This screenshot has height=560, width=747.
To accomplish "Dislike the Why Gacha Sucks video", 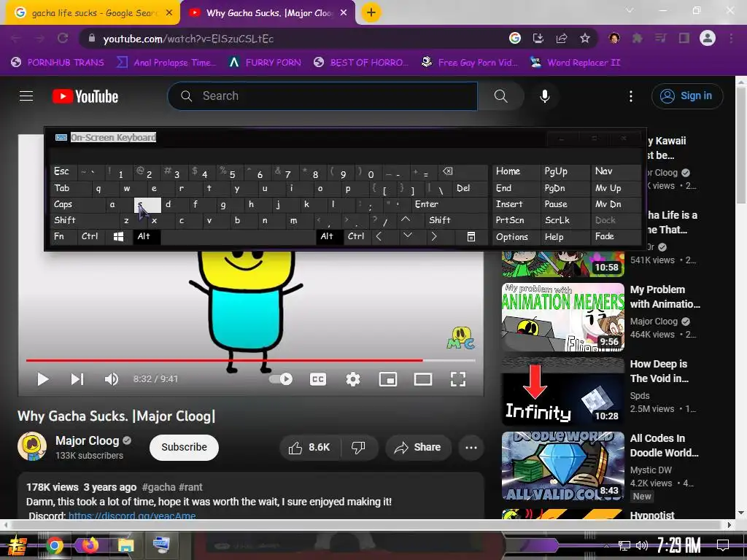I will pos(358,447).
